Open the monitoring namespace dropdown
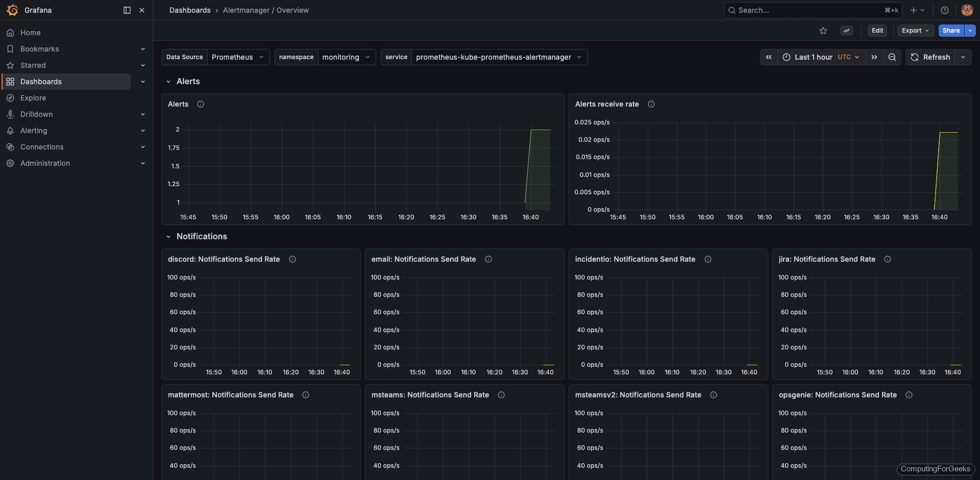The image size is (980, 480). coord(347,57)
